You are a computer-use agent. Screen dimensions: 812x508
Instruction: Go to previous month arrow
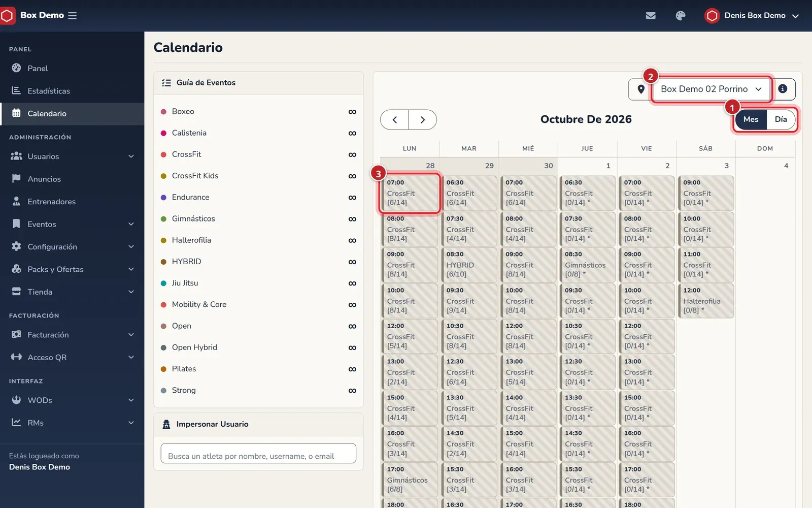tap(395, 120)
